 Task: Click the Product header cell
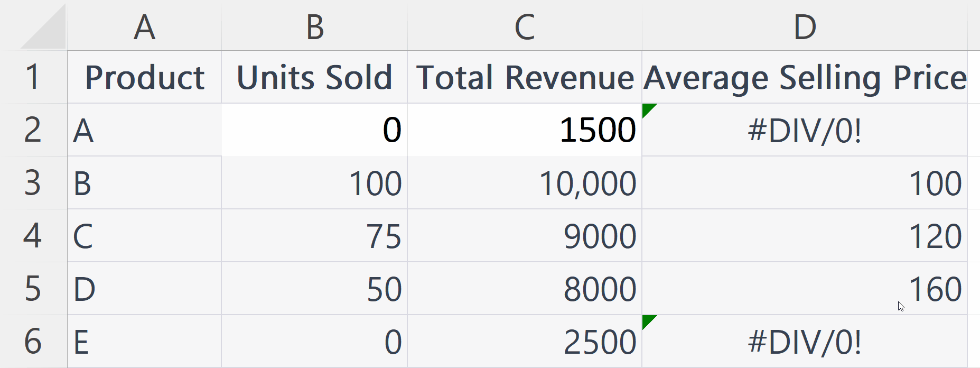coord(143,76)
